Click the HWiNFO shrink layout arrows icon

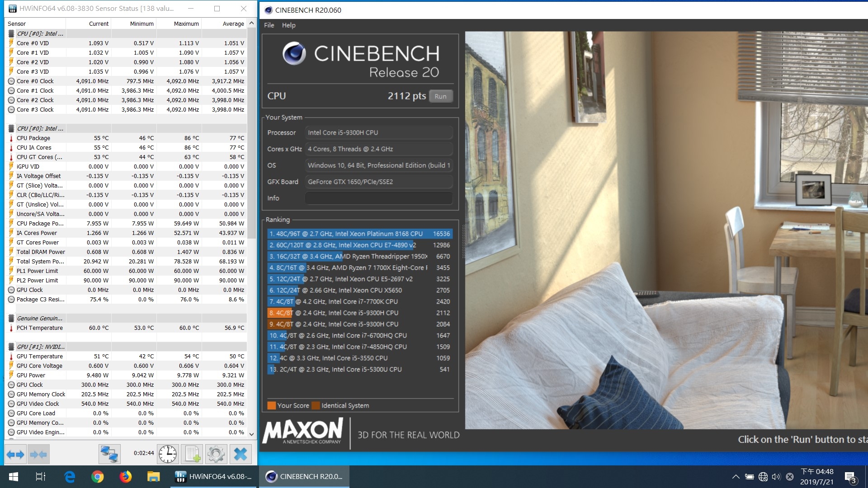(x=38, y=454)
